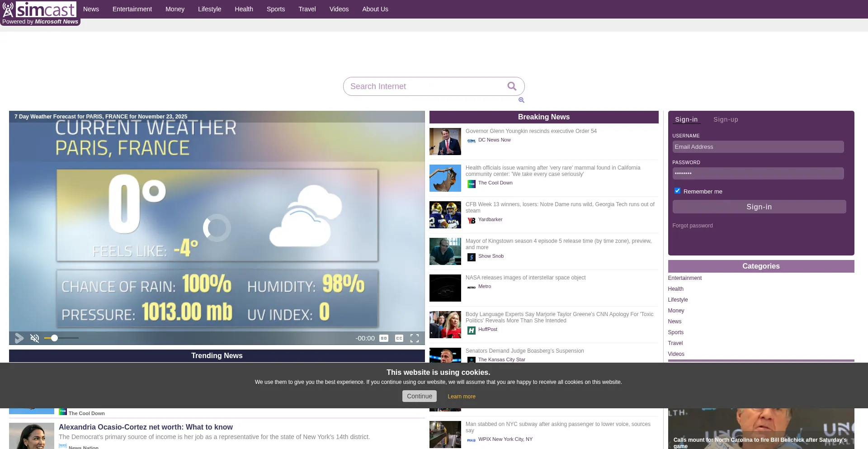Toggle closed captions on the video
The width and height of the screenshot is (868, 449).
399,338
